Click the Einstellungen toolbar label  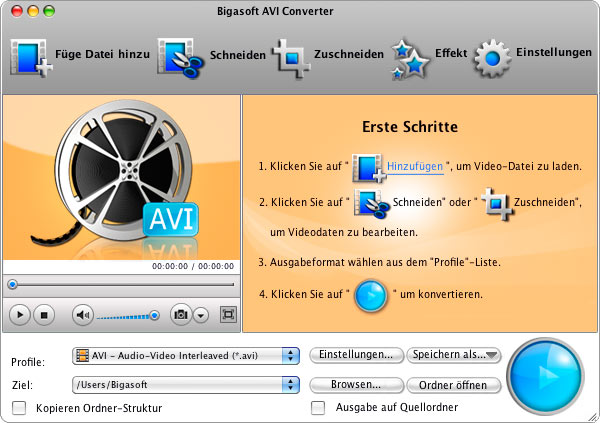(x=554, y=52)
